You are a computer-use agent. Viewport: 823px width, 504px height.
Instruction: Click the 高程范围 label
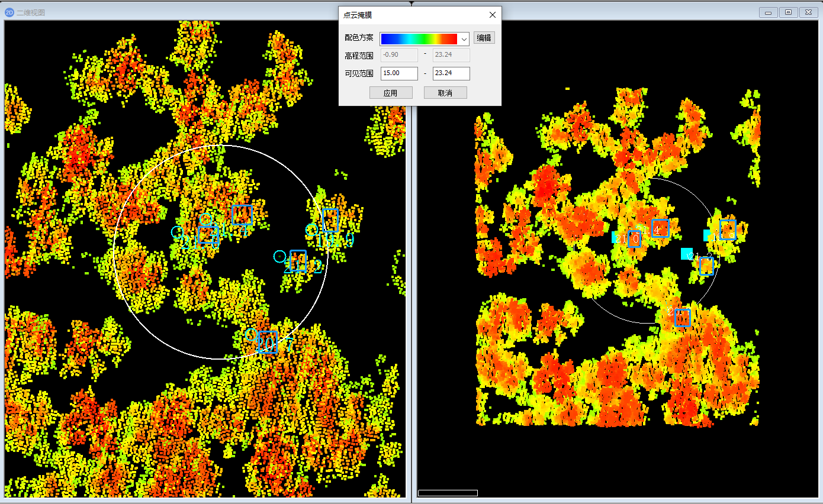(x=359, y=56)
